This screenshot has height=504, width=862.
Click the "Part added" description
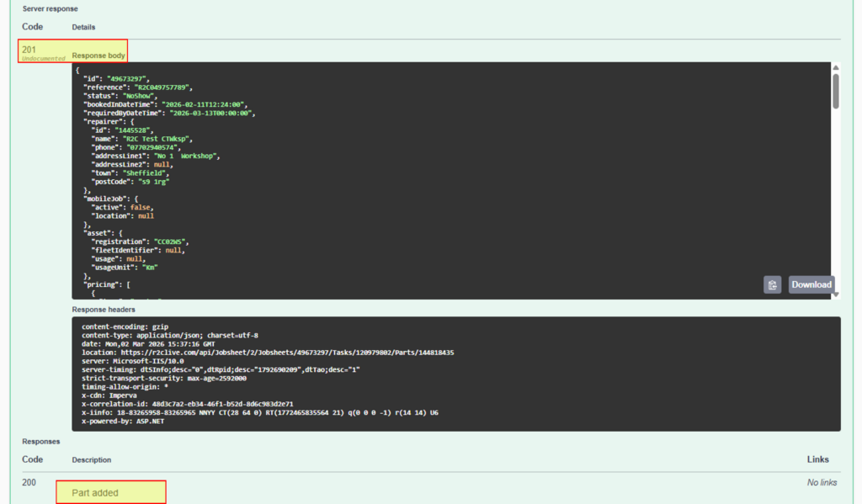click(x=95, y=492)
